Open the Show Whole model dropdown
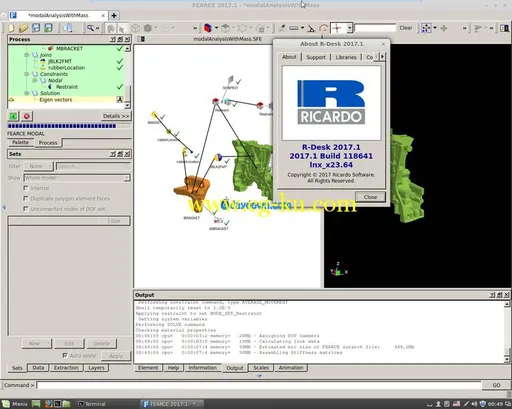 pyautogui.click(x=77, y=178)
